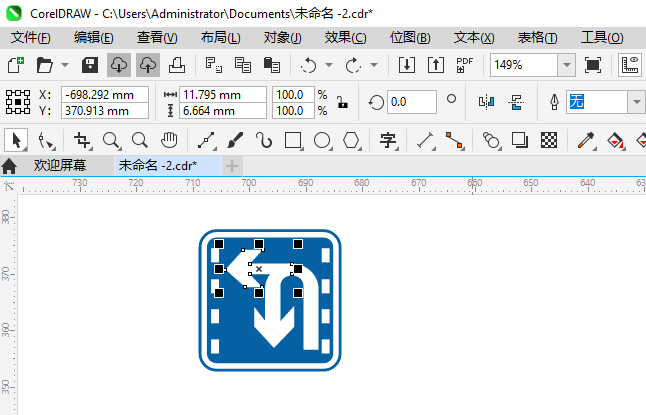Redo the last undone action
The height and width of the screenshot is (415, 646).
[353, 65]
